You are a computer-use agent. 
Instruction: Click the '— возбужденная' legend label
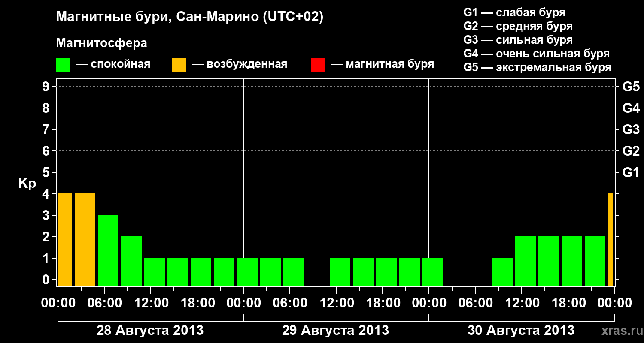pyautogui.click(x=239, y=65)
